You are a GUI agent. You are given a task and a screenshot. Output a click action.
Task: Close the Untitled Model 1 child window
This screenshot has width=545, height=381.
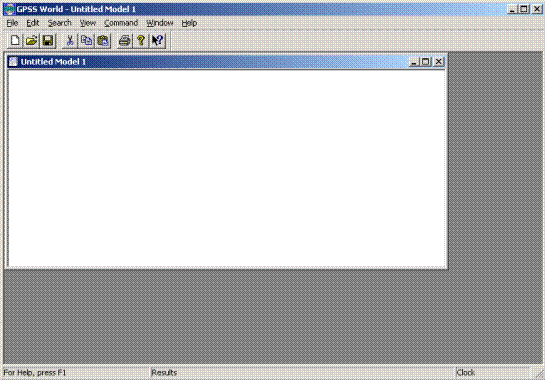pyautogui.click(x=439, y=62)
